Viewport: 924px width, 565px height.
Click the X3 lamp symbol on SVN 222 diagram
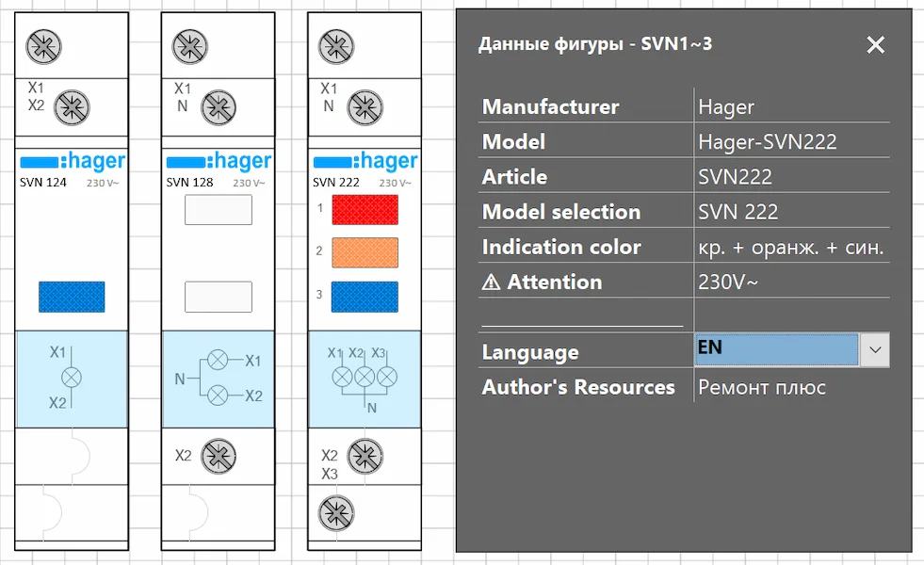[x=386, y=377]
